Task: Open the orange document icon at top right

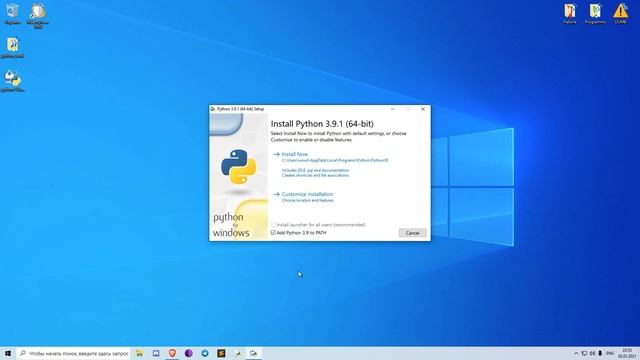Action: click(570, 13)
